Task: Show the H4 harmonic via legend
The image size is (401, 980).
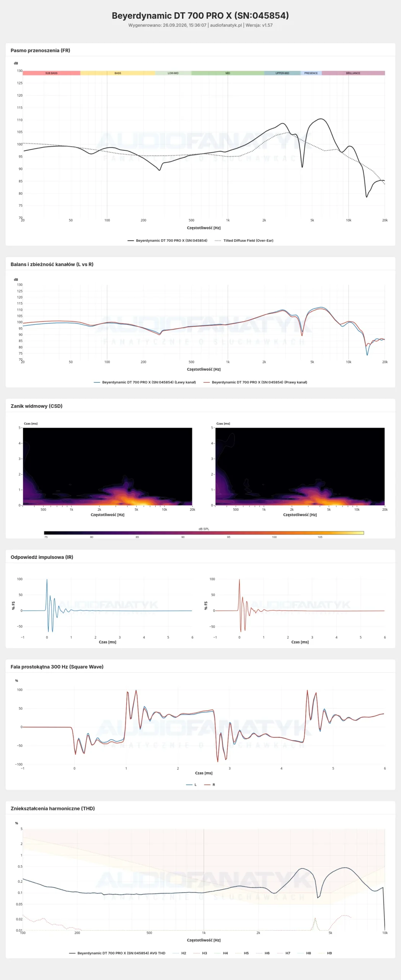Action: point(221,953)
